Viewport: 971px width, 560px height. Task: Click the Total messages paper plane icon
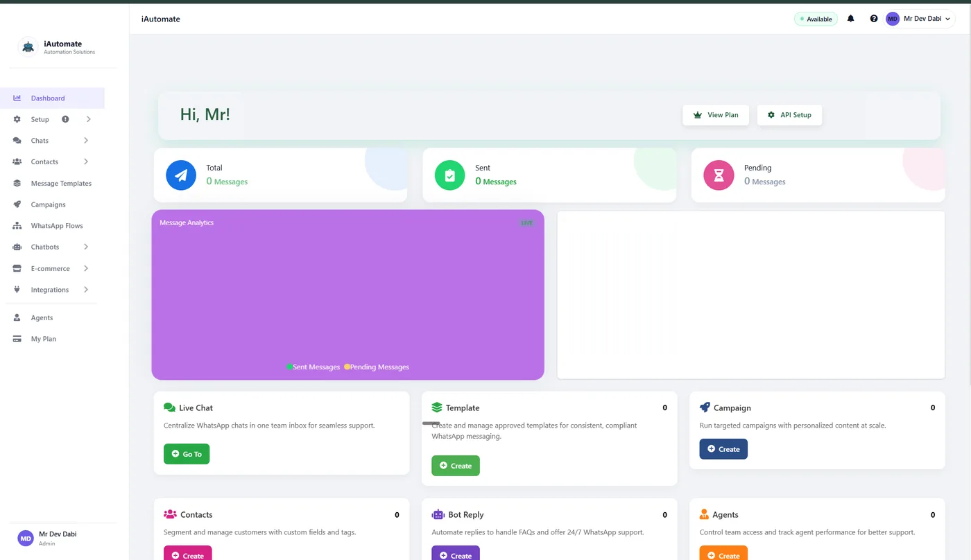click(181, 175)
